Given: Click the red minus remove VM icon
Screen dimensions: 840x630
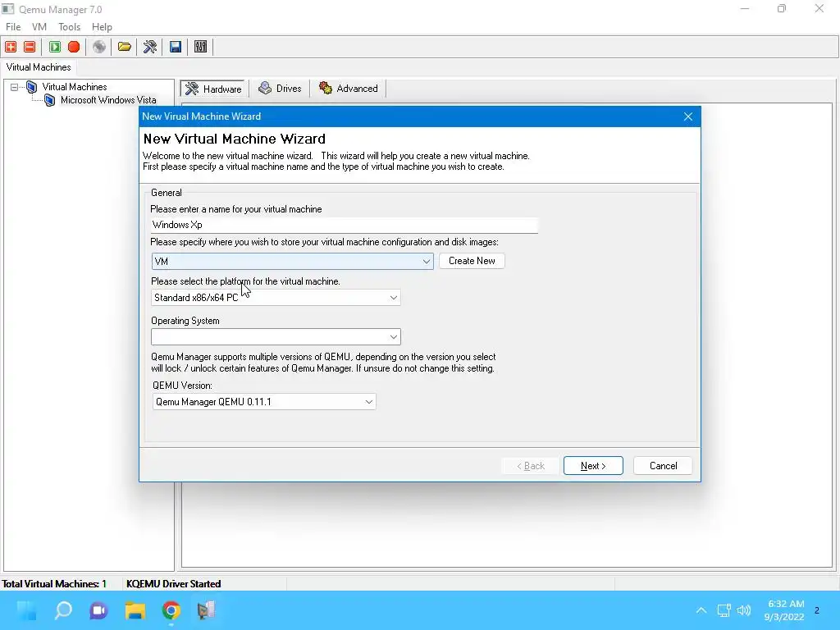Looking at the screenshot, I should pyautogui.click(x=30, y=47).
